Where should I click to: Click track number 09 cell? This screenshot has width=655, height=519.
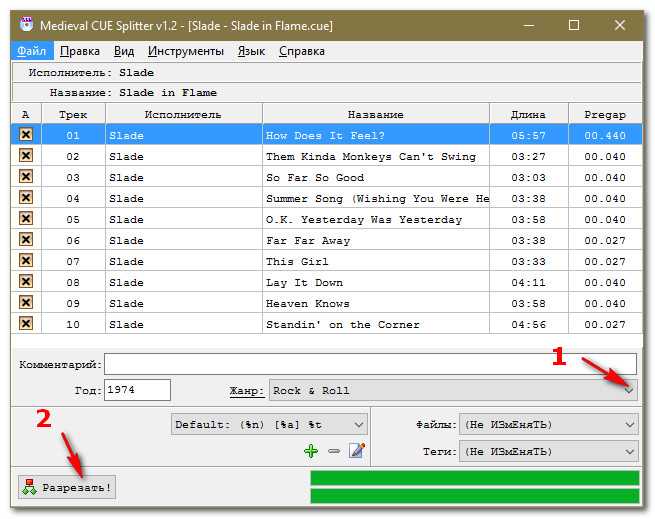pyautogui.click(x=73, y=303)
